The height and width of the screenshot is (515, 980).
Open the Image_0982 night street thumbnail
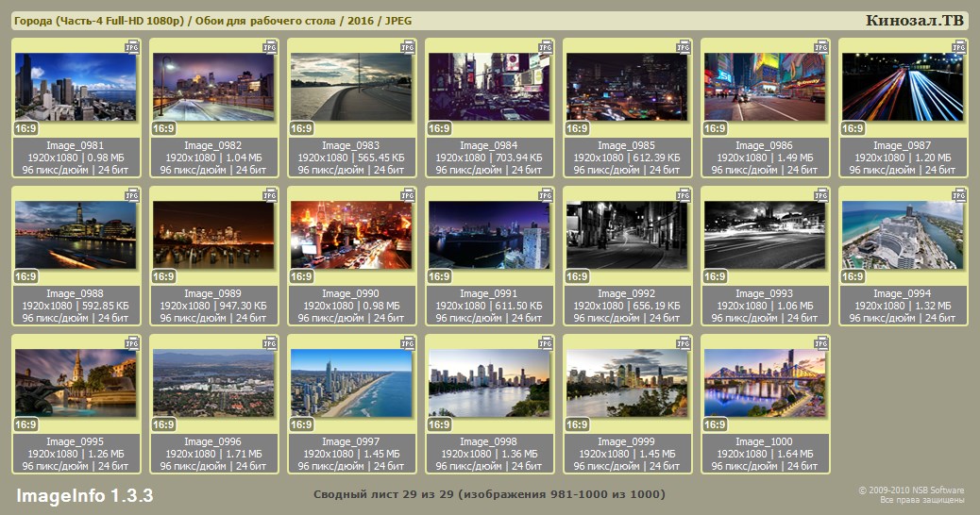click(x=212, y=87)
